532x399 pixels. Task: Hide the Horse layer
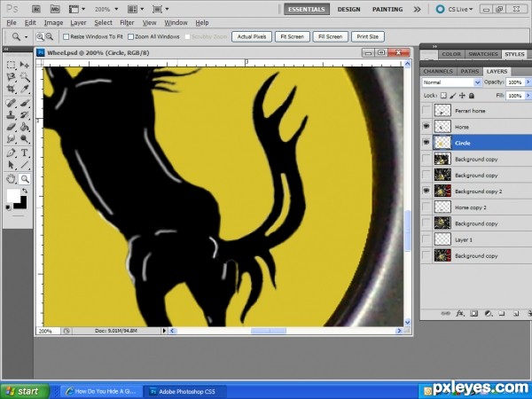[426, 126]
